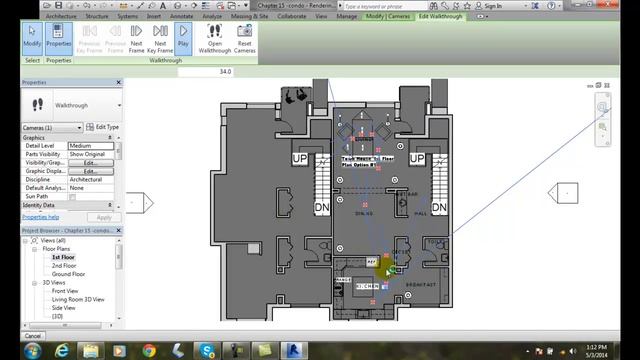Collapse Identity Data section
The width and height of the screenshot is (640, 360).
click(110, 205)
